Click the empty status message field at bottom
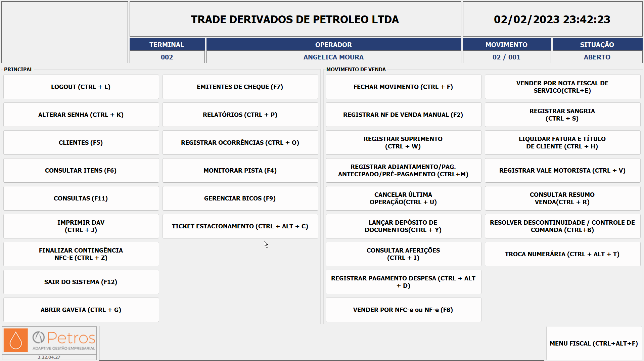This screenshot has width=644, height=361. click(321, 343)
